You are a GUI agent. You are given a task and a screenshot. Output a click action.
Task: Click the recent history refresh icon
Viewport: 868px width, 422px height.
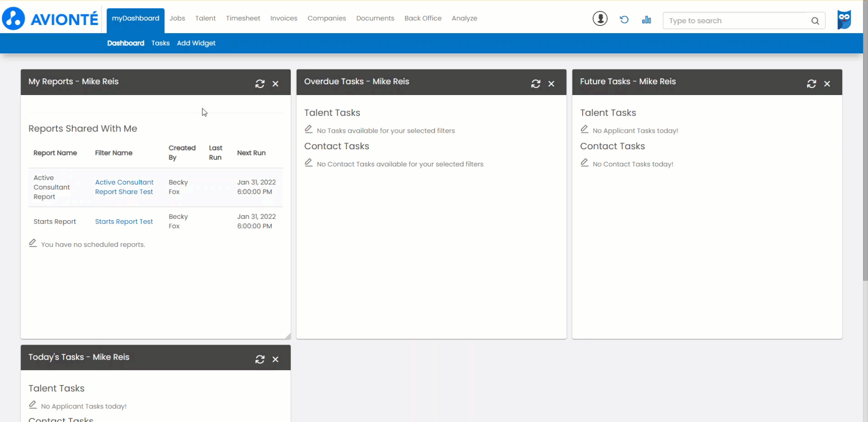[624, 20]
